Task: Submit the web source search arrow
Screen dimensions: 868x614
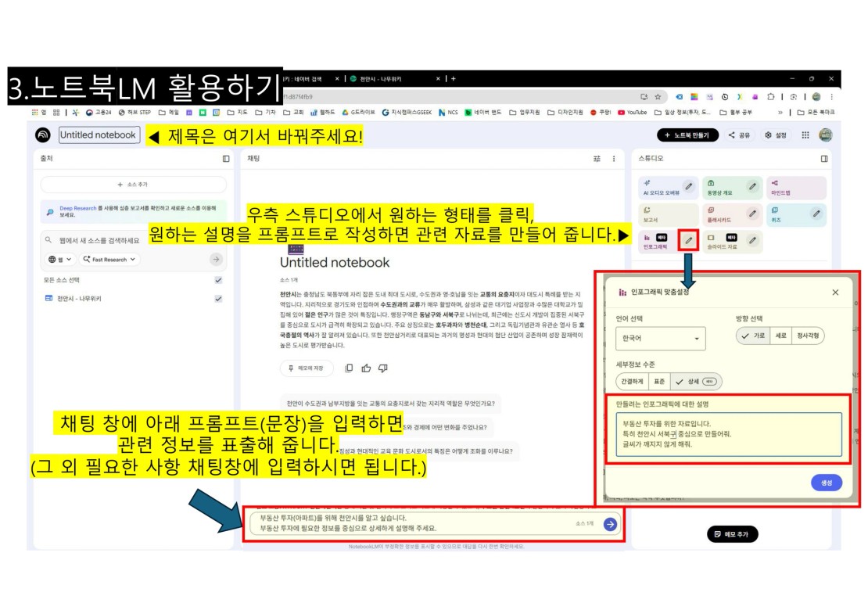Action: 216,259
